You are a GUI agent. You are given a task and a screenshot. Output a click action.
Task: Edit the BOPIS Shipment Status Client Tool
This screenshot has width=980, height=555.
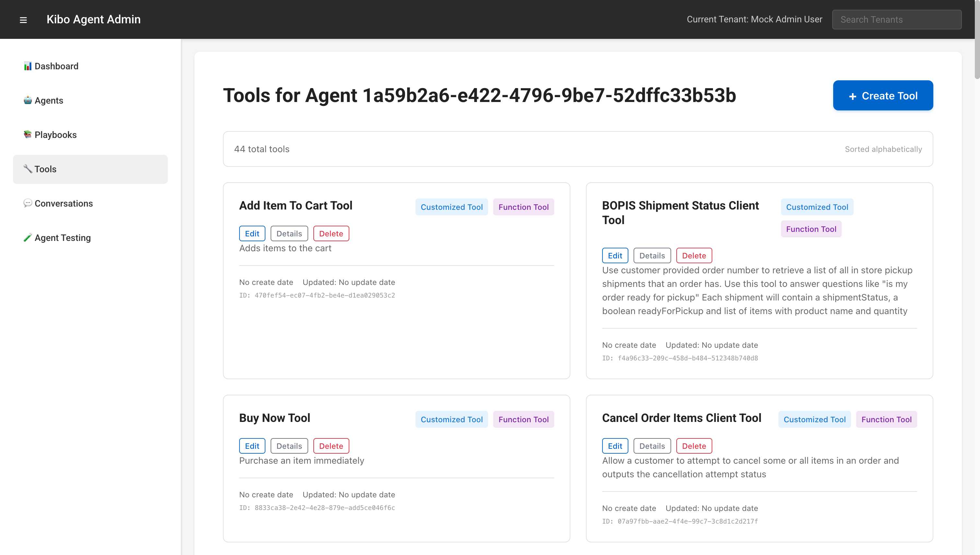tap(615, 256)
